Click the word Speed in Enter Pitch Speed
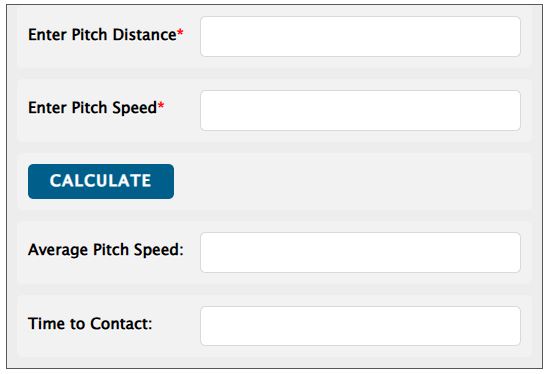The height and width of the screenshot is (374, 548). coord(135,108)
